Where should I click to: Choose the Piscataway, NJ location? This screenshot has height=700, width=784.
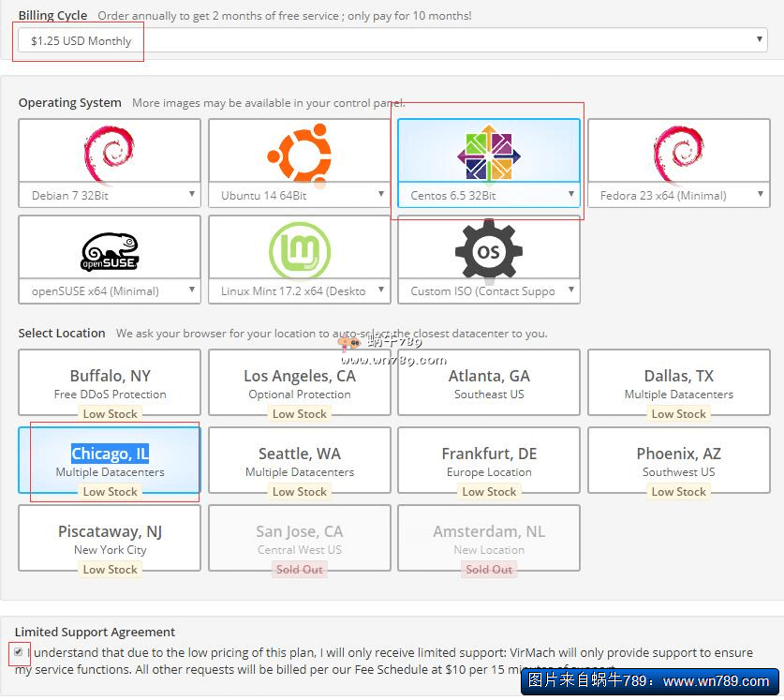pos(110,538)
